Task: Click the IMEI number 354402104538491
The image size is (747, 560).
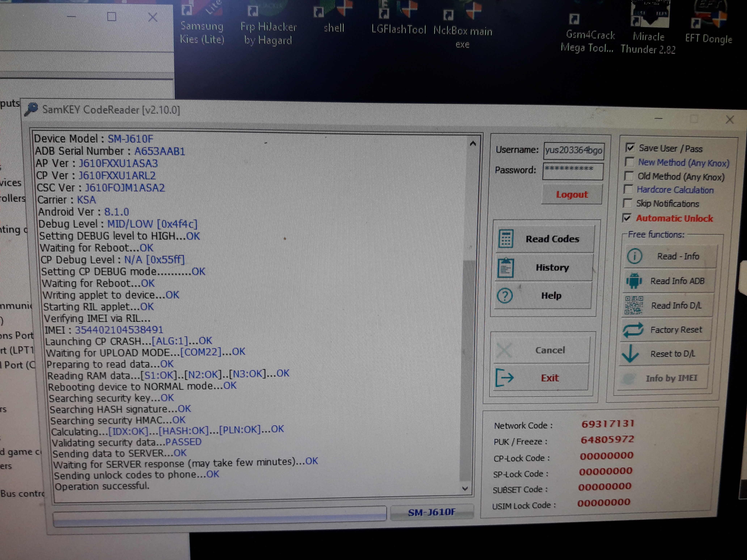Action: (x=119, y=329)
